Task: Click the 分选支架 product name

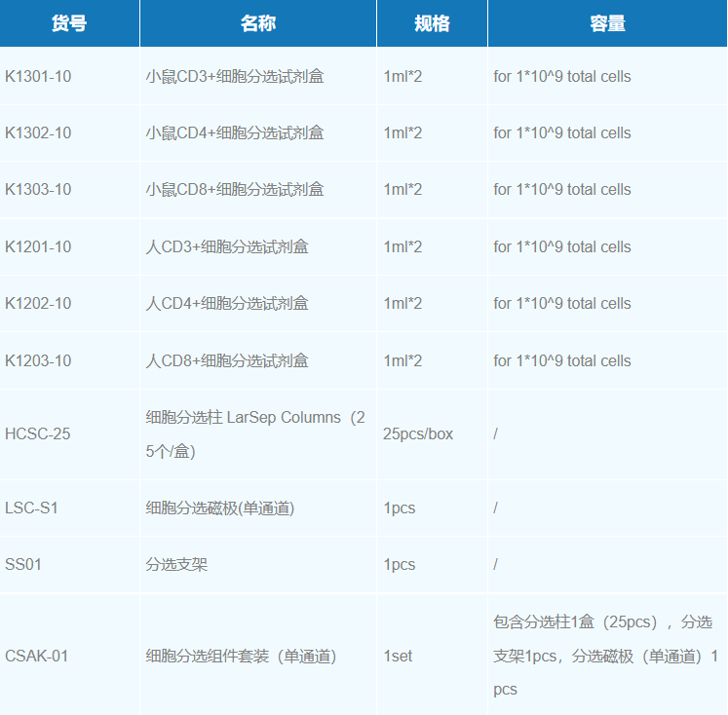Action: click(x=176, y=564)
